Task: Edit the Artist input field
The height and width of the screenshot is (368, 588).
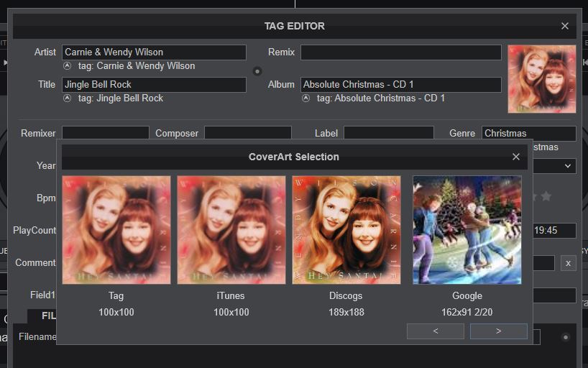Action: pyautogui.click(x=154, y=52)
